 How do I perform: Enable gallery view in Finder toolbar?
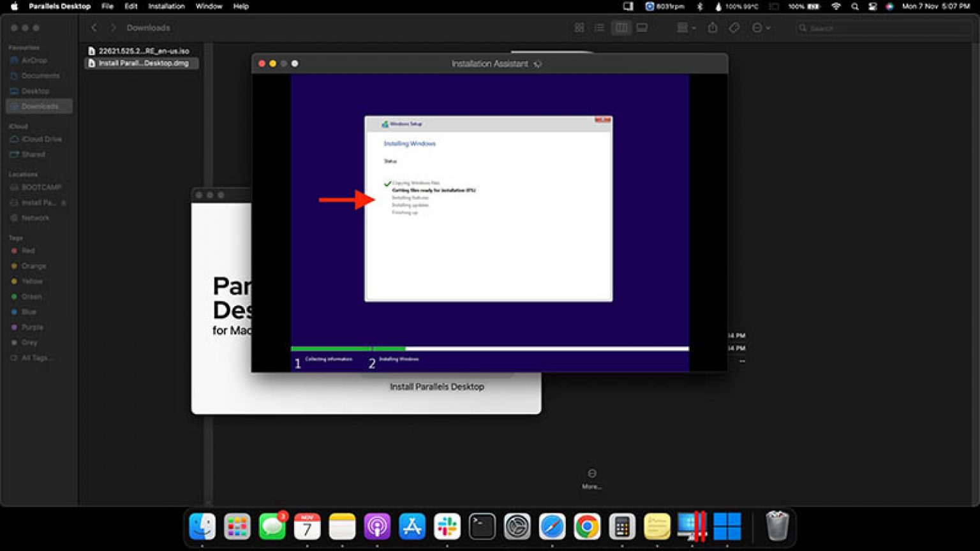(641, 28)
